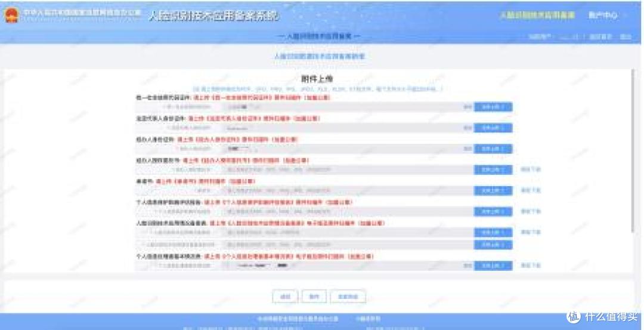Click the upload button for 经办人授权委托书
Image resolution: width=644 pixels, height=330 pixels.
[x=493, y=169]
